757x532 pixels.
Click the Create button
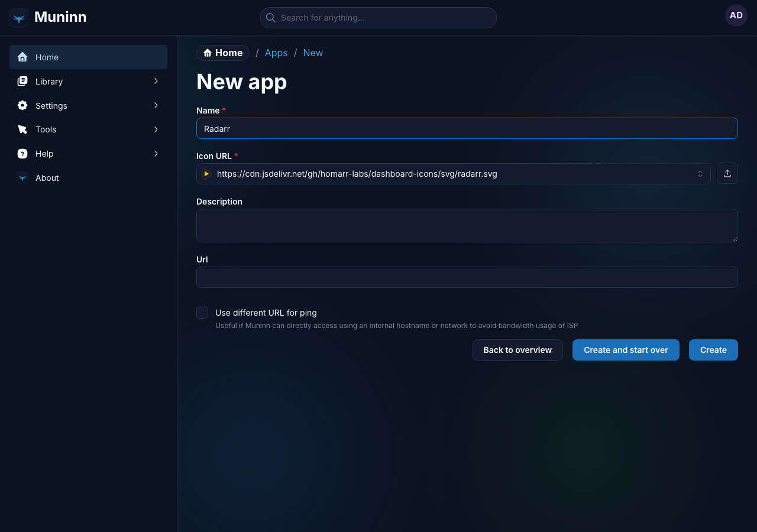pyautogui.click(x=713, y=350)
